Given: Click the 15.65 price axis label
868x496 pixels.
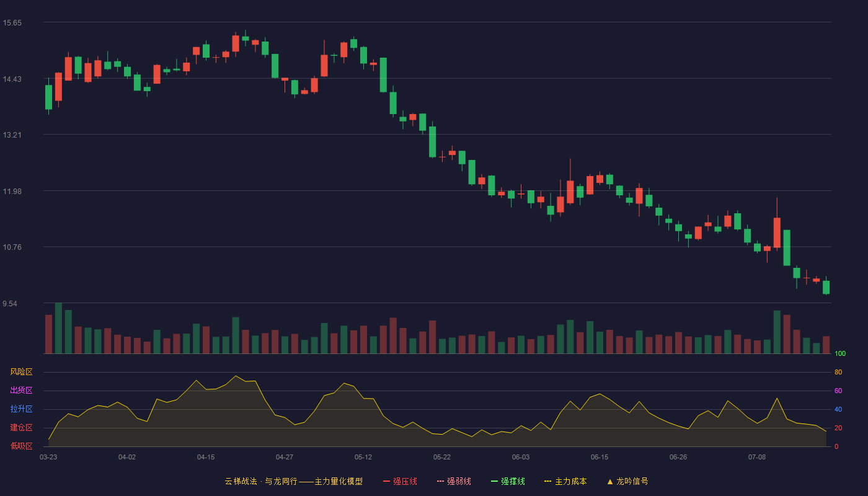Looking at the screenshot, I should pyautogui.click(x=12, y=23).
